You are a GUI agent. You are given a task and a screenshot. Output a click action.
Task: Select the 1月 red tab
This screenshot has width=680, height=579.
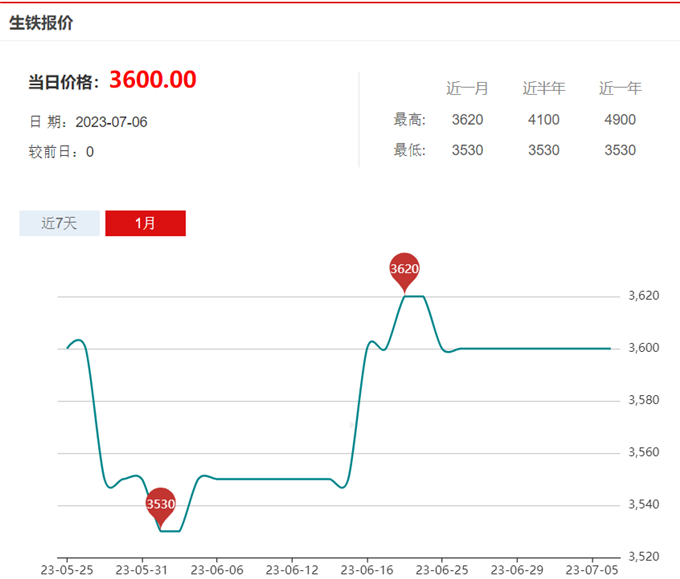coord(145,223)
